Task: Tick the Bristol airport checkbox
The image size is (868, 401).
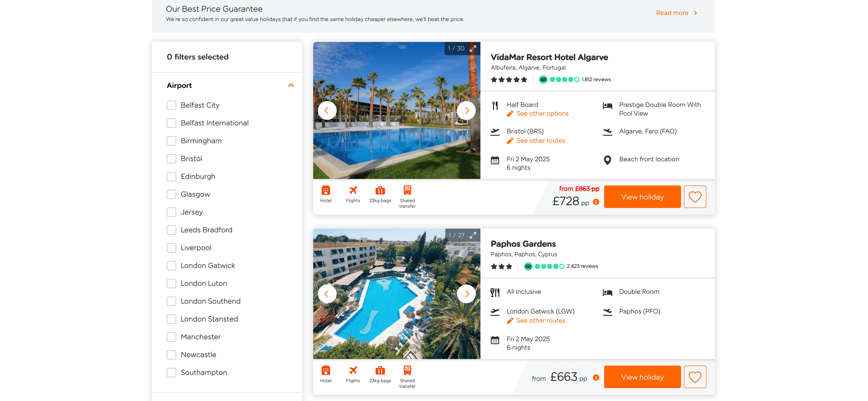Action: click(x=171, y=159)
